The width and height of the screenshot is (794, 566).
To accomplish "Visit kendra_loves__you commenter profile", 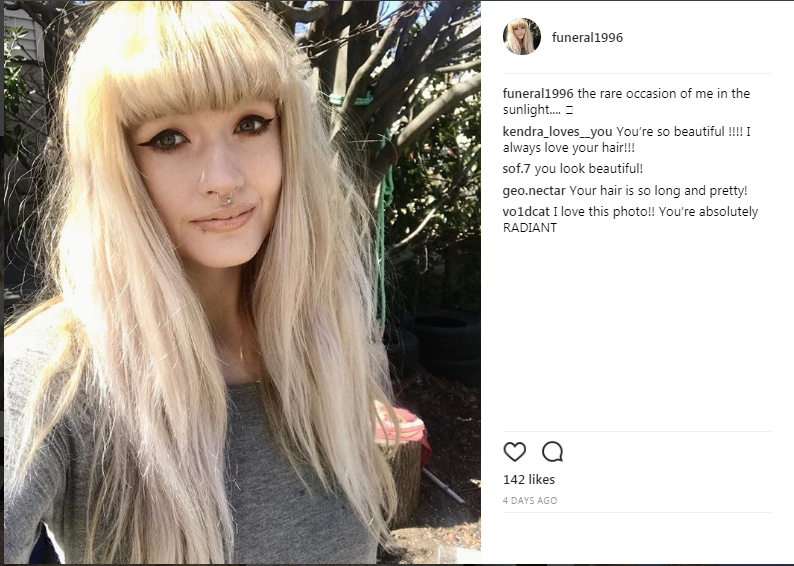I will pyautogui.click(x=558, y=132).
